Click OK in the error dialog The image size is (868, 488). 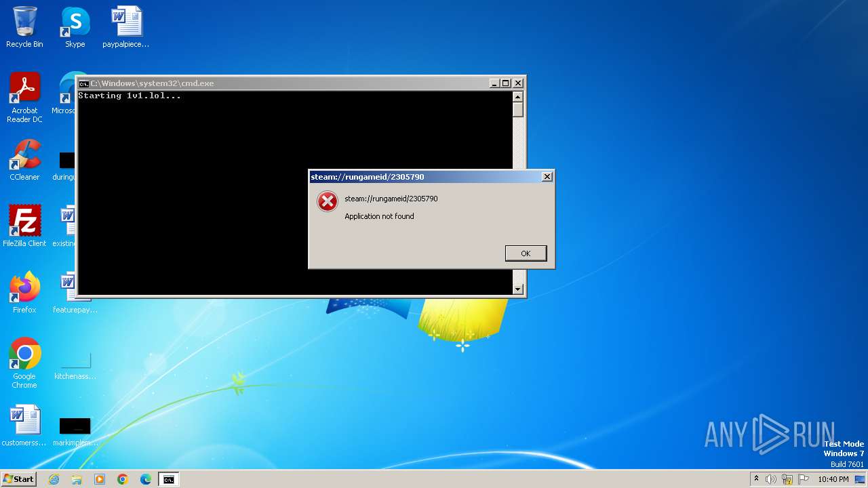526,253
